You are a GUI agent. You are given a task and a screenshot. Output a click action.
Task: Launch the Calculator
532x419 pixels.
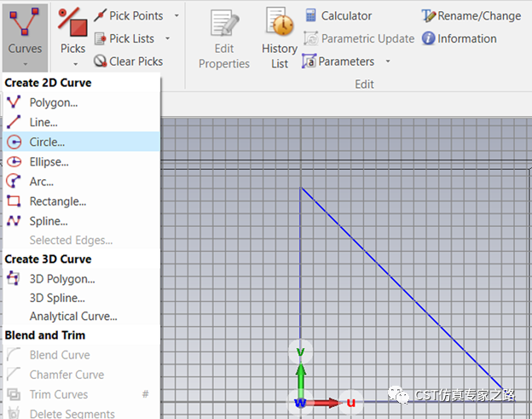[338, 15]
